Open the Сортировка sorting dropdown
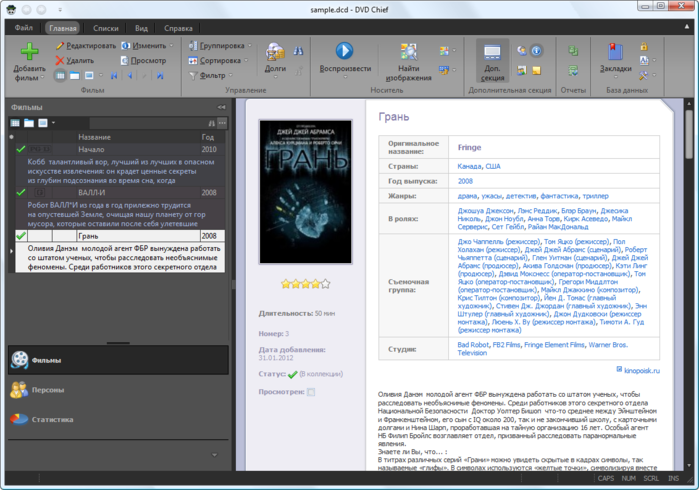The height and width of the screenshot is (490, 699). tap(218, 60)
